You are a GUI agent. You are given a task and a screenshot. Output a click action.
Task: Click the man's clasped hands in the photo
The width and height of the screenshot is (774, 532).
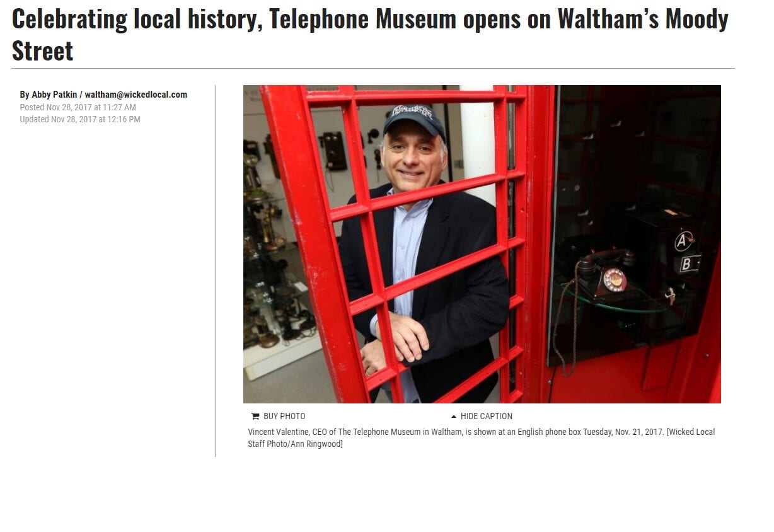click(396, 341)
